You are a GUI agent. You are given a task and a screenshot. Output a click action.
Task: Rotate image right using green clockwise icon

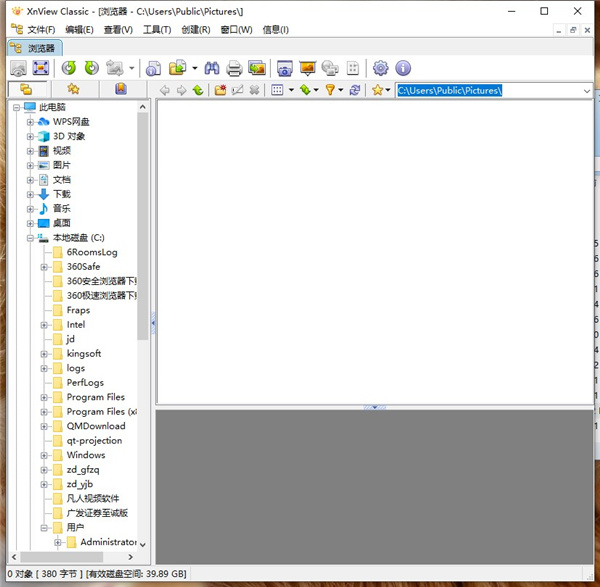[x=92, y=68]
